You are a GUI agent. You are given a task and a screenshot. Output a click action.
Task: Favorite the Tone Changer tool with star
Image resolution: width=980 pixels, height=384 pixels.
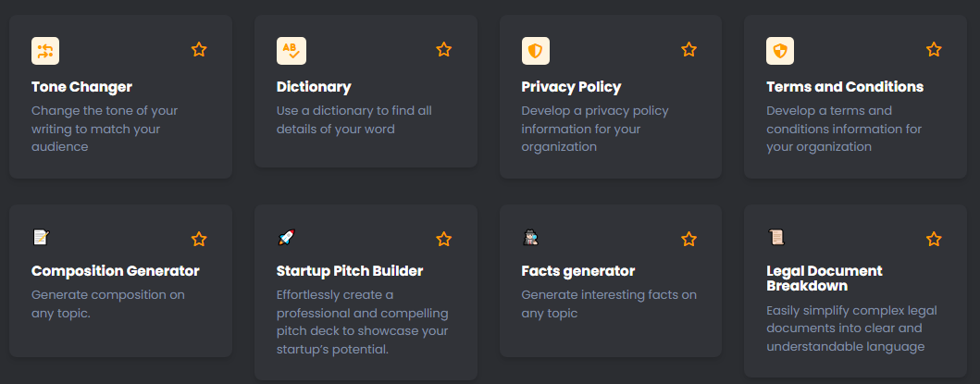point(199,50)
